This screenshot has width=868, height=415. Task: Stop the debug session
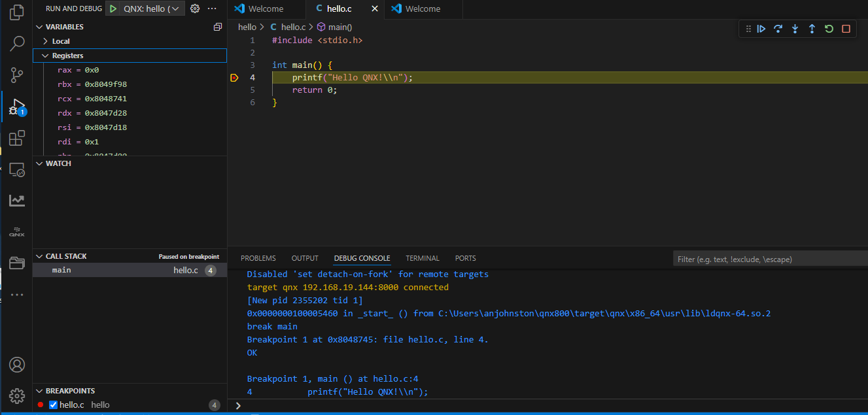coord(846,29)
